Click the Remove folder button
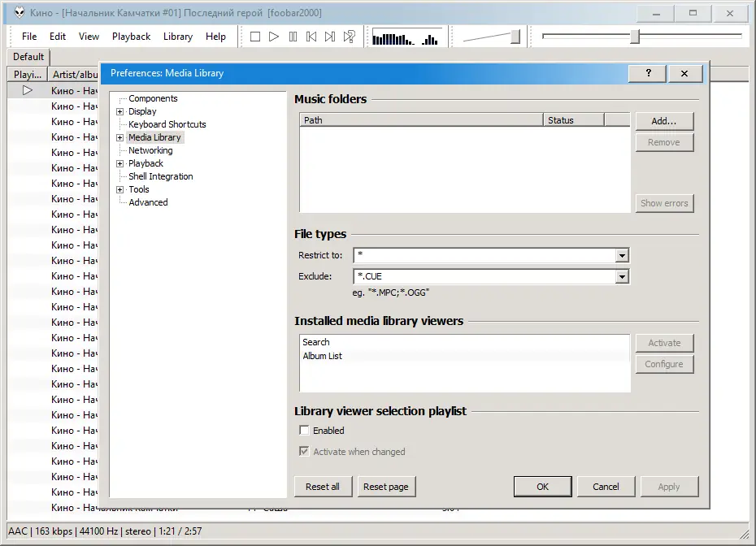 (664, 142)
